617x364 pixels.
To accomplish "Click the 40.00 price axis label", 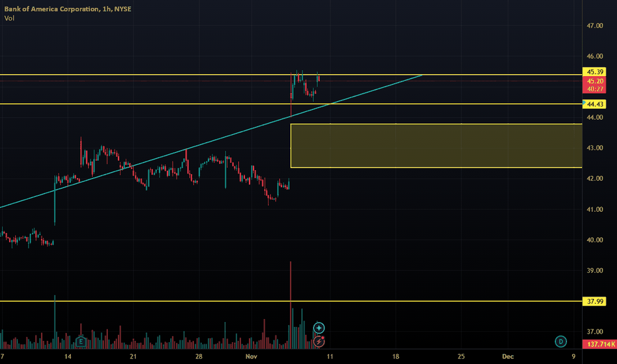I will 594,240.
